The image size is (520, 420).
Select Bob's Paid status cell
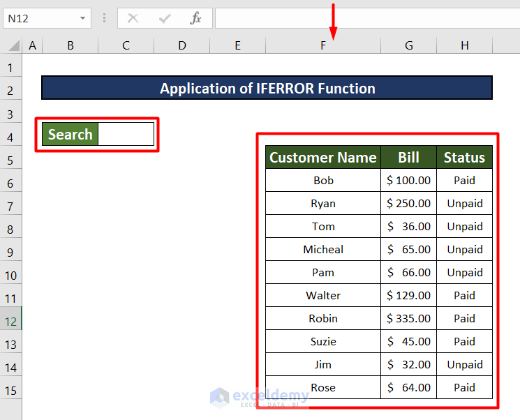point(465,180)
